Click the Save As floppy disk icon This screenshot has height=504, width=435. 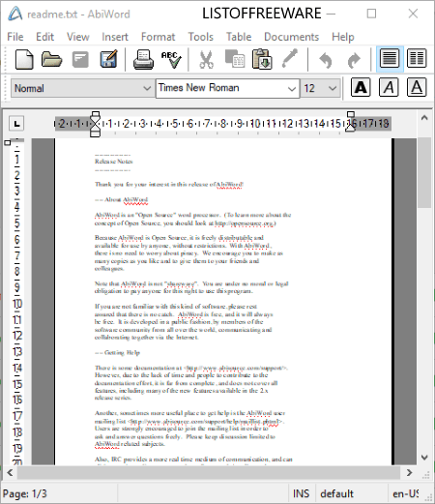[x=108, y=59]
